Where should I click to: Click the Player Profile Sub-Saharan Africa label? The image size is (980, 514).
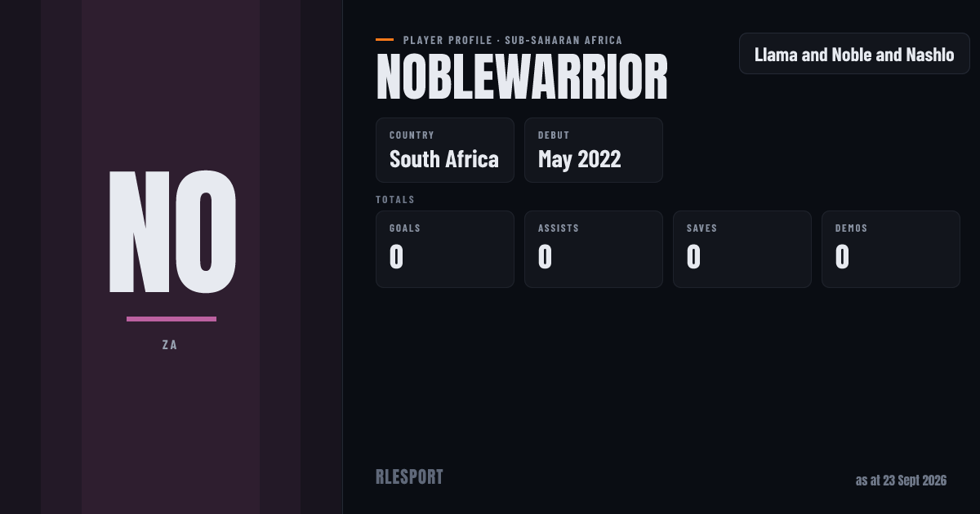pyautogui.click(x=513, y=40)
